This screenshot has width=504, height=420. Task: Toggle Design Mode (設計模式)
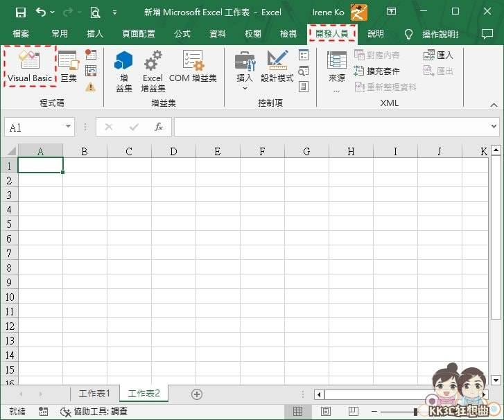277,67
